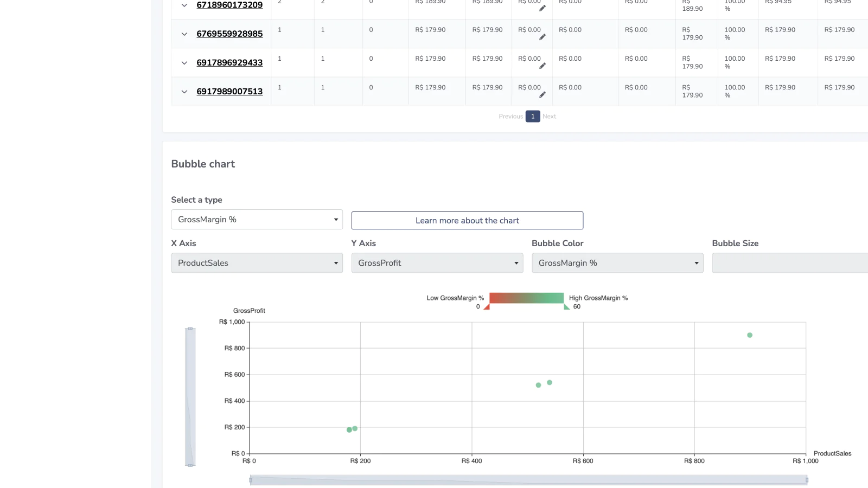
Task: Click the pencil edit icon in row 6718960173209
Action: [542, 8]
